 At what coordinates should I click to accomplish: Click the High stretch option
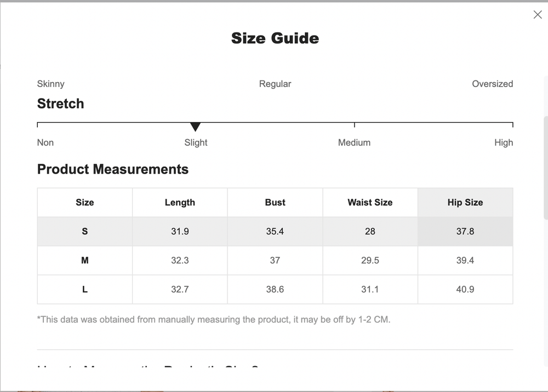pos(504,142)
